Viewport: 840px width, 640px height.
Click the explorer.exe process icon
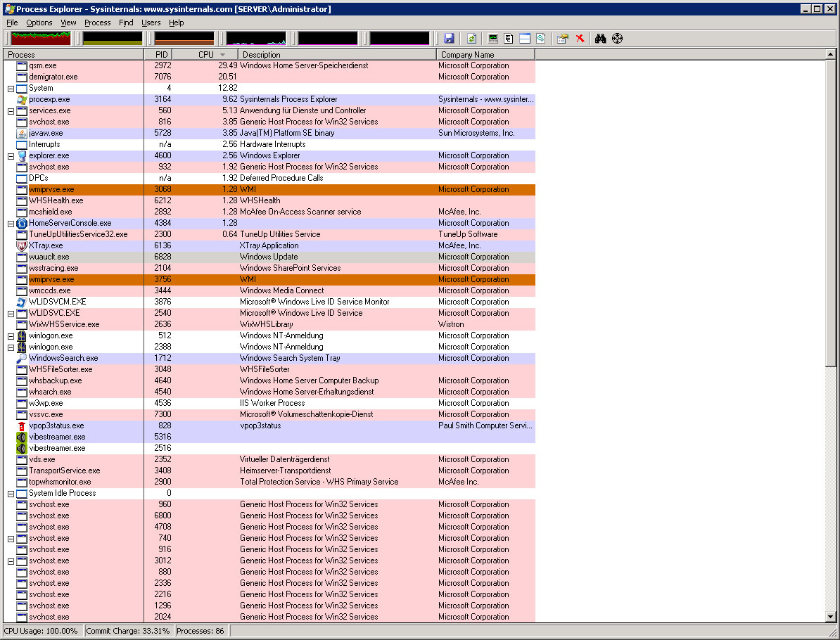point(21,156)
